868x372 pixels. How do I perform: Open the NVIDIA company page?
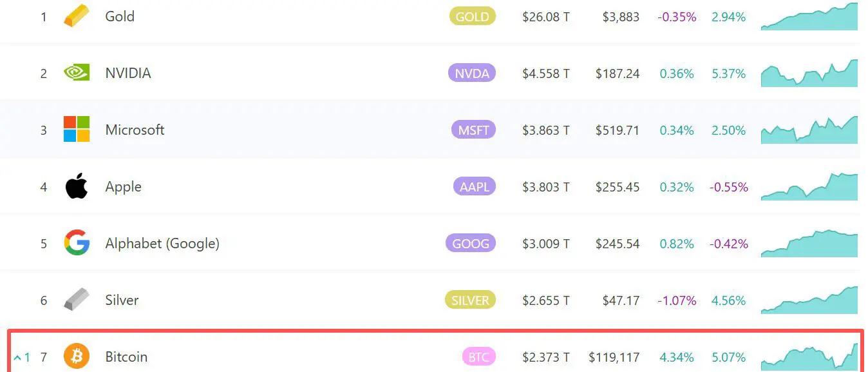(128, 73)
